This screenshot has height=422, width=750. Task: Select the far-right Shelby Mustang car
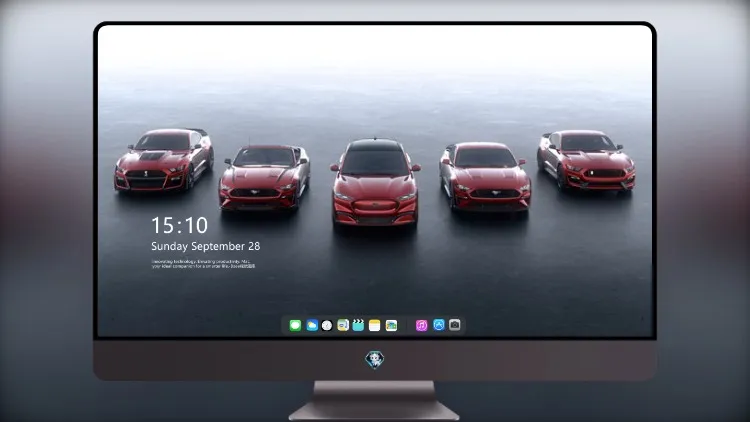click(x=586, y=160)
